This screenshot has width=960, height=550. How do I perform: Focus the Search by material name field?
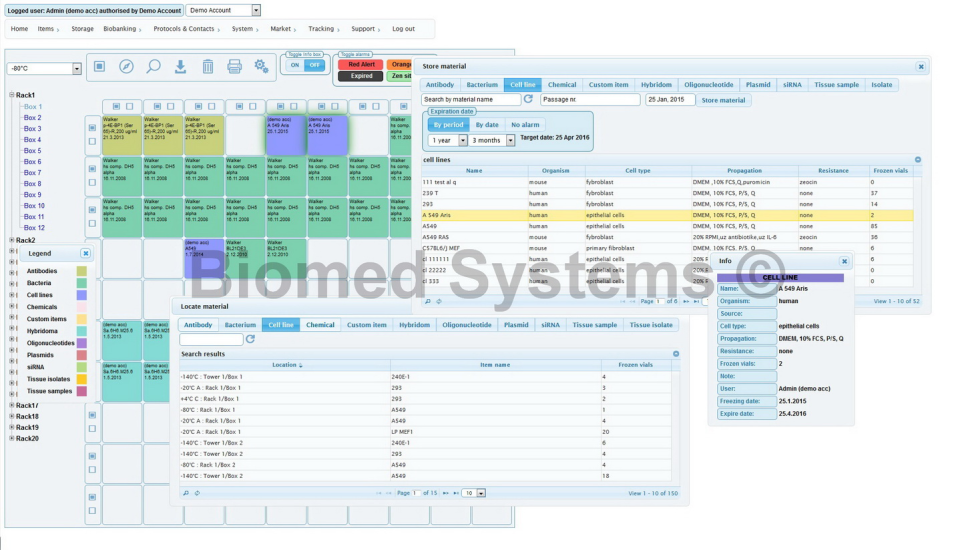[471, 99]
